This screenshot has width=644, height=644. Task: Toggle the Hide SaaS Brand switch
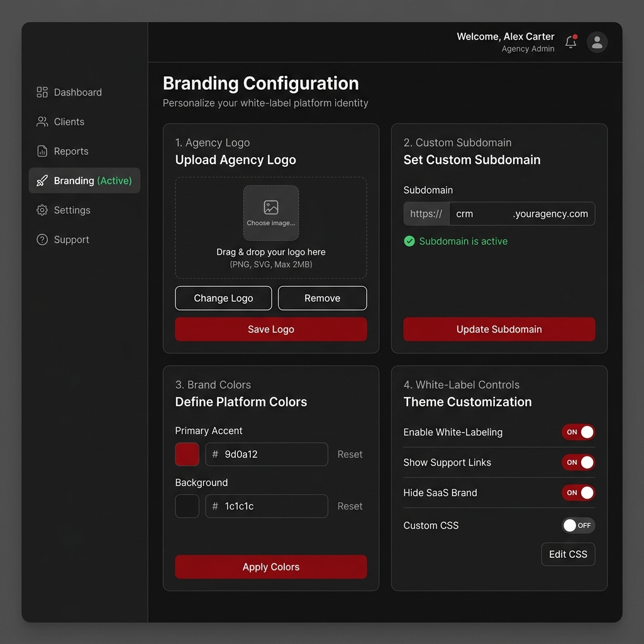click(579, 492)
